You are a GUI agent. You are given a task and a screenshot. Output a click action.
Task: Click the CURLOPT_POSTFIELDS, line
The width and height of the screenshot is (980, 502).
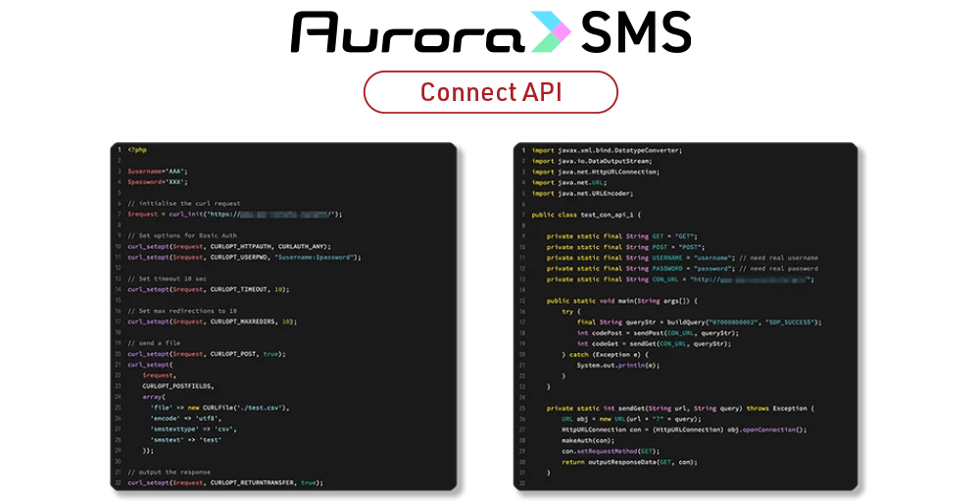178,386
